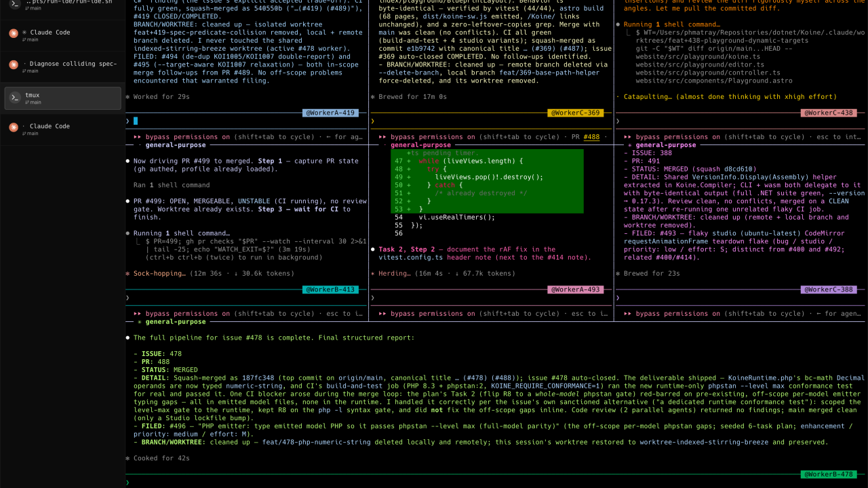Select the tmux session in the sidebar
The image size is (868, 488).
point(63,98)
